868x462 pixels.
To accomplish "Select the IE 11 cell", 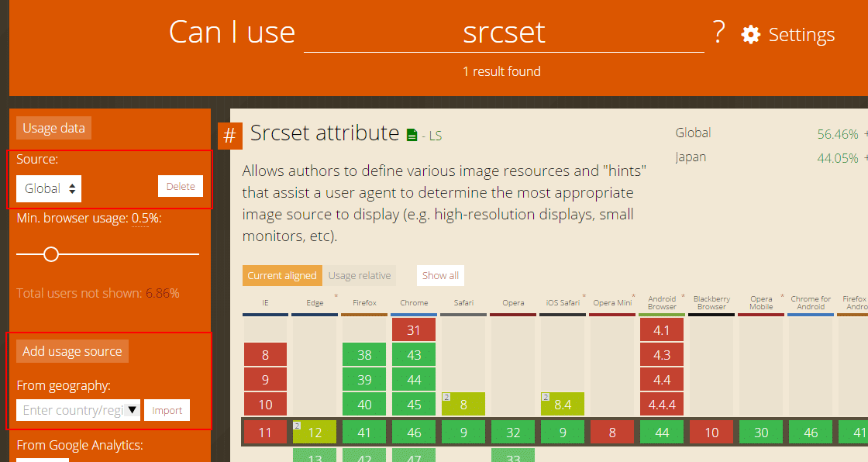I will [x=265, y=432].
